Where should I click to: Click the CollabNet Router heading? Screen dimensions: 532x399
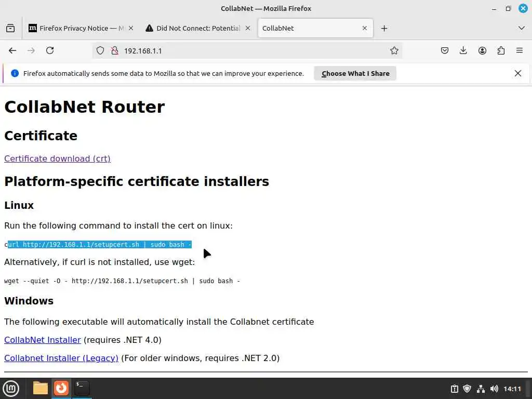point(85,107)
